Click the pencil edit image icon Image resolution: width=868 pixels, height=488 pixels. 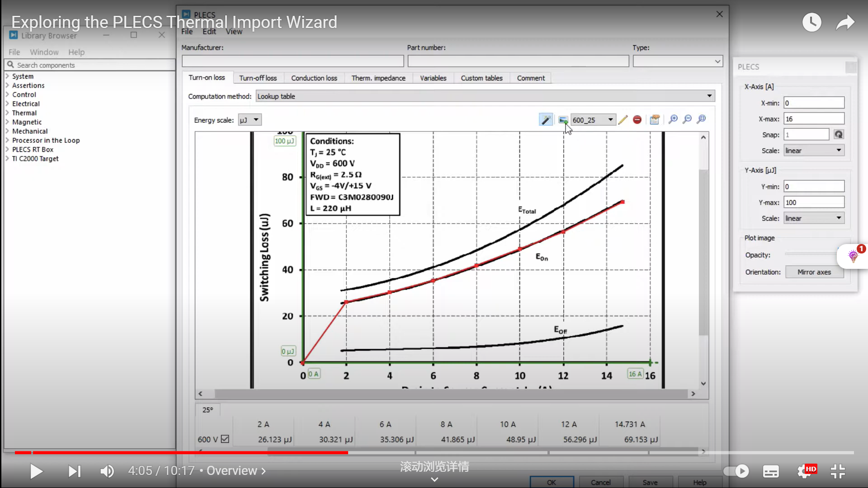pyautogui.click(x=623, y=120)
